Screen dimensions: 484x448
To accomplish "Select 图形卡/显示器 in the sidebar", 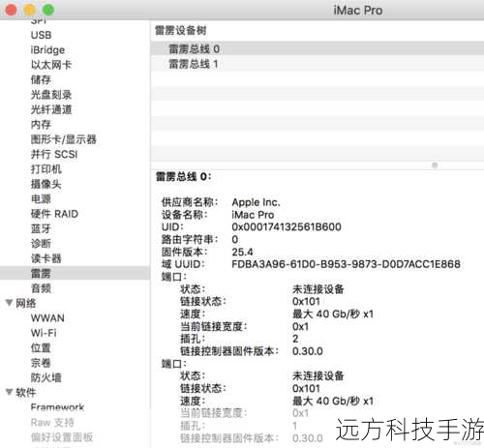I will coord(64,139).
